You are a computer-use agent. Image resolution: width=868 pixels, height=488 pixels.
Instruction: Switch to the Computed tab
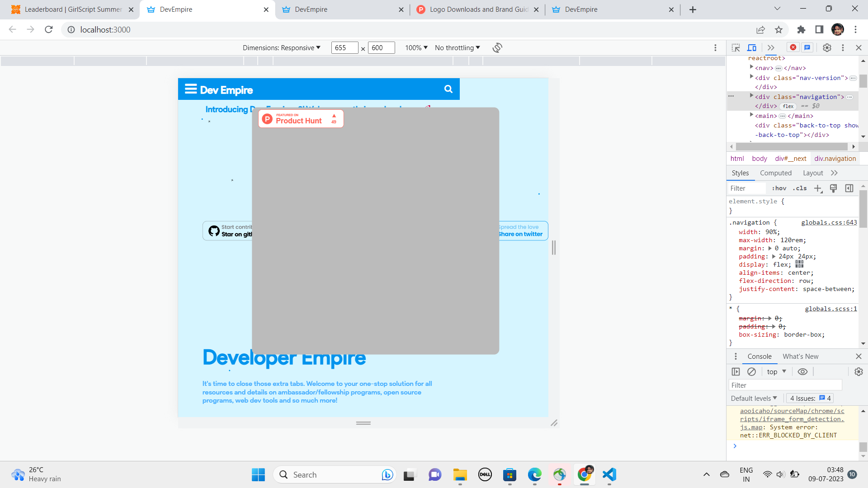tap(775, 173)
